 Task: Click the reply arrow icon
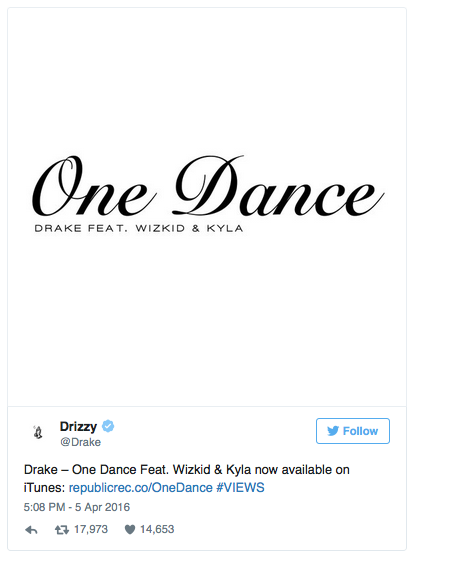(x=31, y=530)
